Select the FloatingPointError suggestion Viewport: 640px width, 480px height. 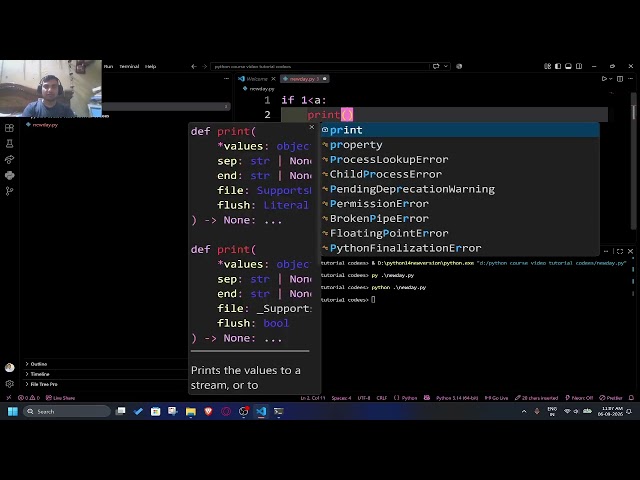tap(460, 233)
